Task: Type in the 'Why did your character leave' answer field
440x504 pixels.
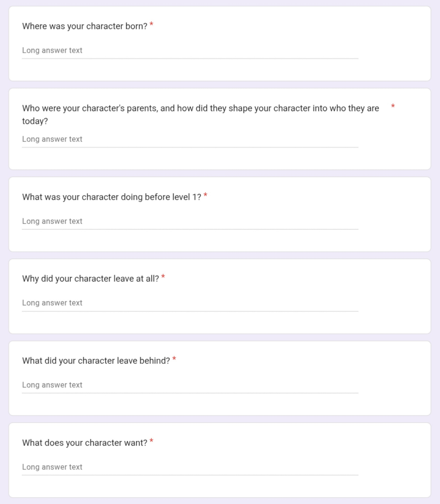Action: click(190, 303)
